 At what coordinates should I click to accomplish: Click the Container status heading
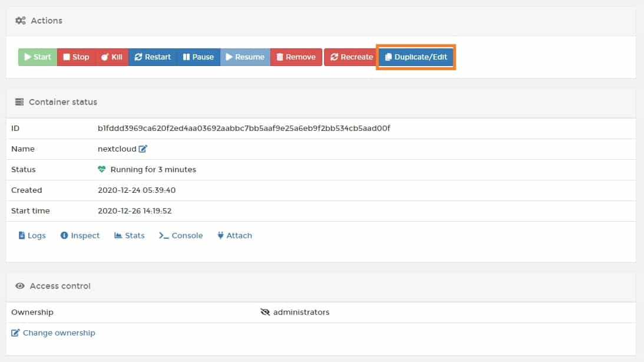(63, 102)
